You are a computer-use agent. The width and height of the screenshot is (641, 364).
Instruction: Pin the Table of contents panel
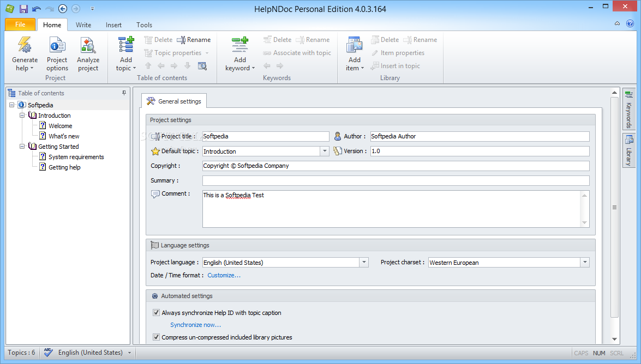[x=124, y=93]
